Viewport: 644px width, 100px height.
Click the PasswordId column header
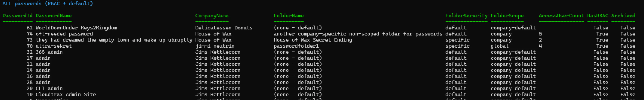point(17,16)
